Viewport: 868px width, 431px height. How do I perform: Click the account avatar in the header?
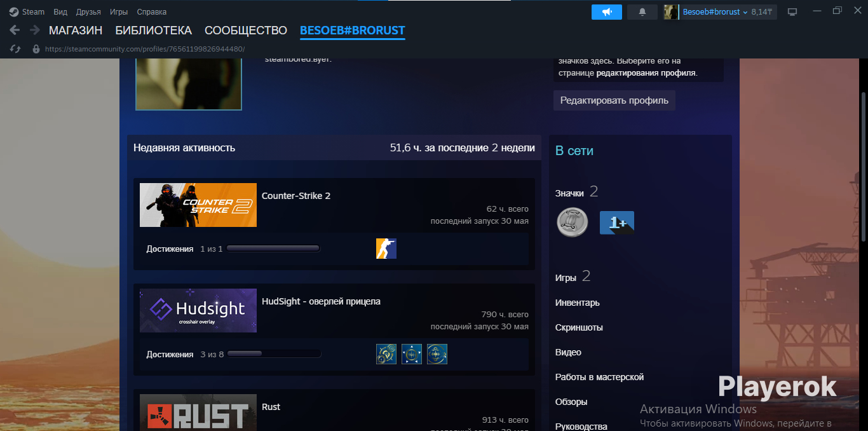point(670,12)
